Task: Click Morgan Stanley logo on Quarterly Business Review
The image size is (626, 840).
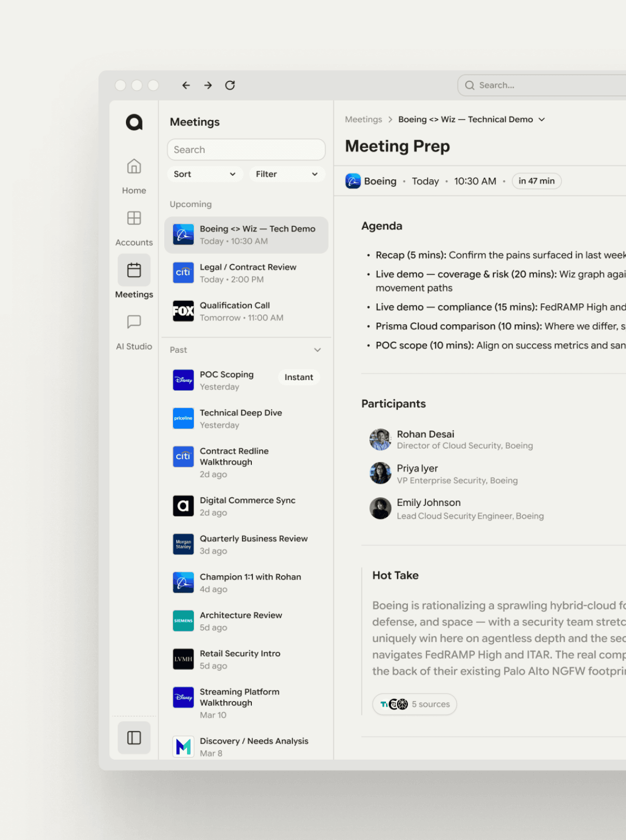Action: (x=183, y=544)
